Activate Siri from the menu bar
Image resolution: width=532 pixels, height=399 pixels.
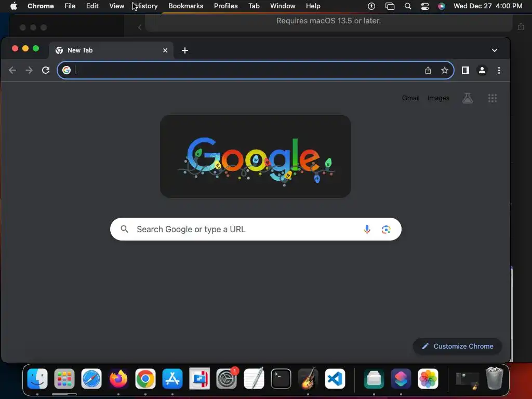tap(442, 6)
